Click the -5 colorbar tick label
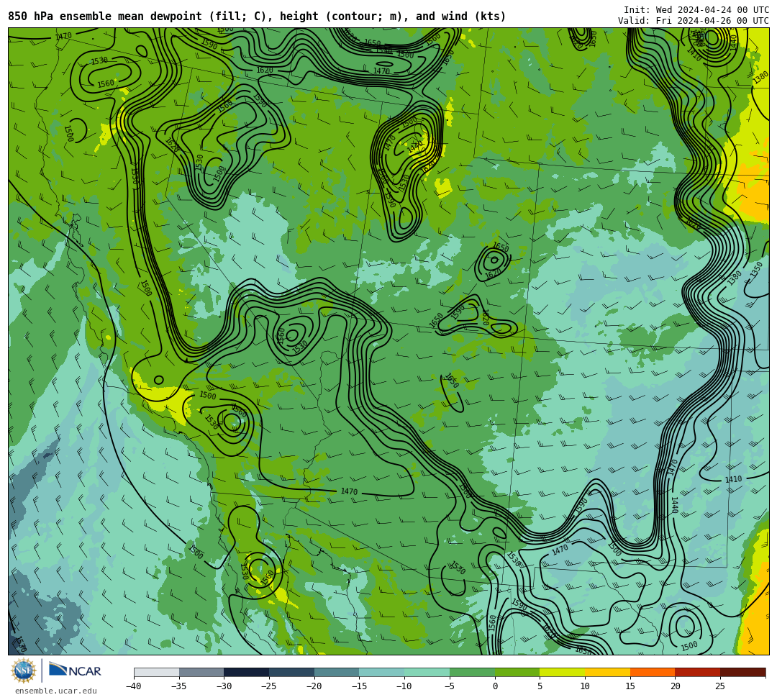The image size is (777, 700). click(449, 686)
